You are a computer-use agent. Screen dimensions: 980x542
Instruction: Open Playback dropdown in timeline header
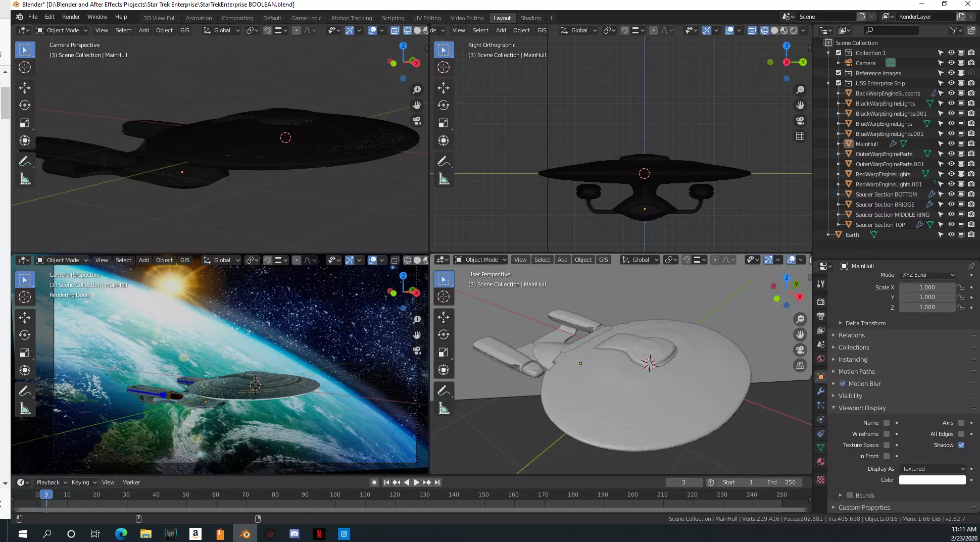[x=52, y=482]
